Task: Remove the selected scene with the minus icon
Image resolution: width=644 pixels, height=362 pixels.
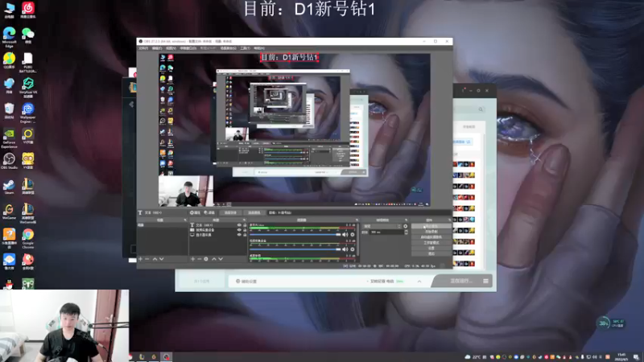Action: 147,259
